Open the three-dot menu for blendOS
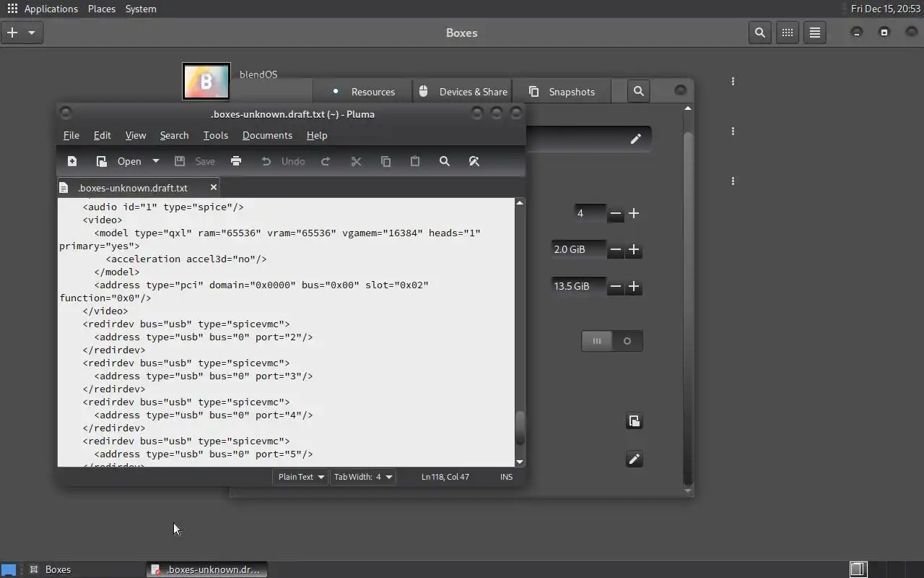 pyautogui.click(x=733, y=82)
